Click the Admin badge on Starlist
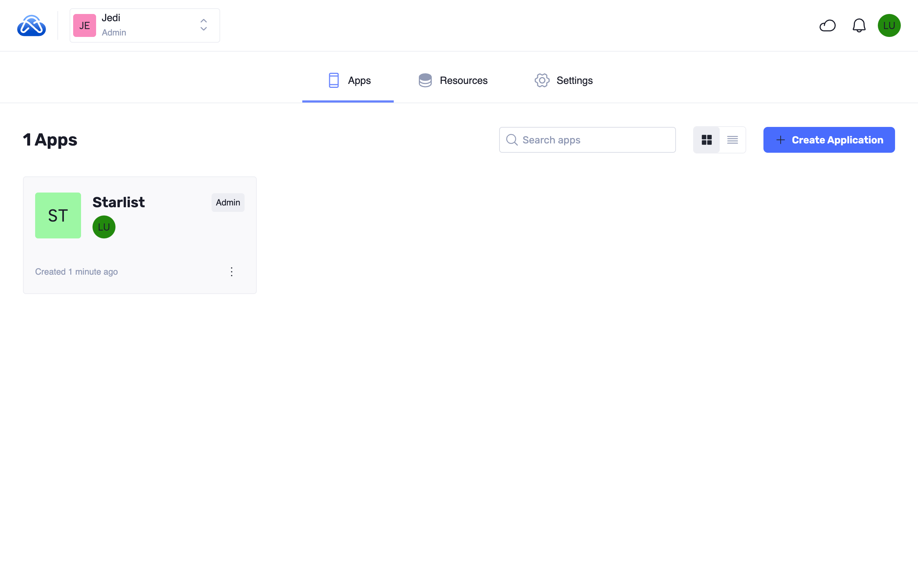This screenshot has height=588, width=918. 228,202
